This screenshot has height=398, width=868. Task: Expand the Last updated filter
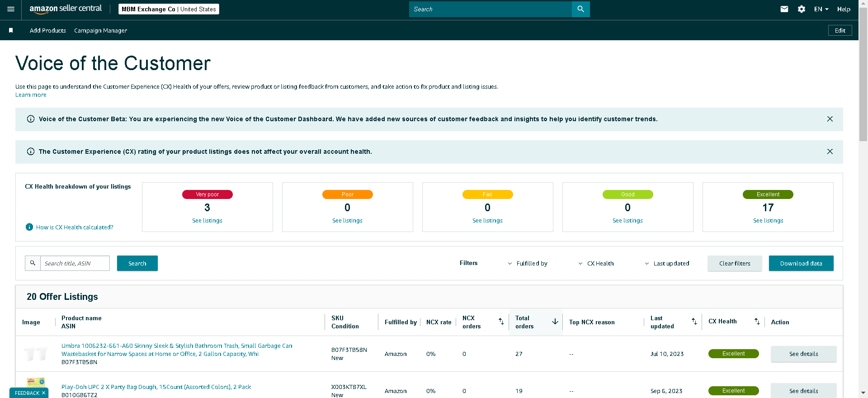point(667,263)
